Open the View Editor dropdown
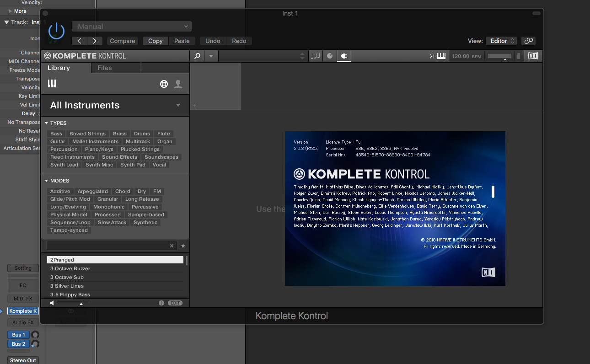Image resolution: width=590 pixels, height=364 pixels. click(x=501, y=41)
